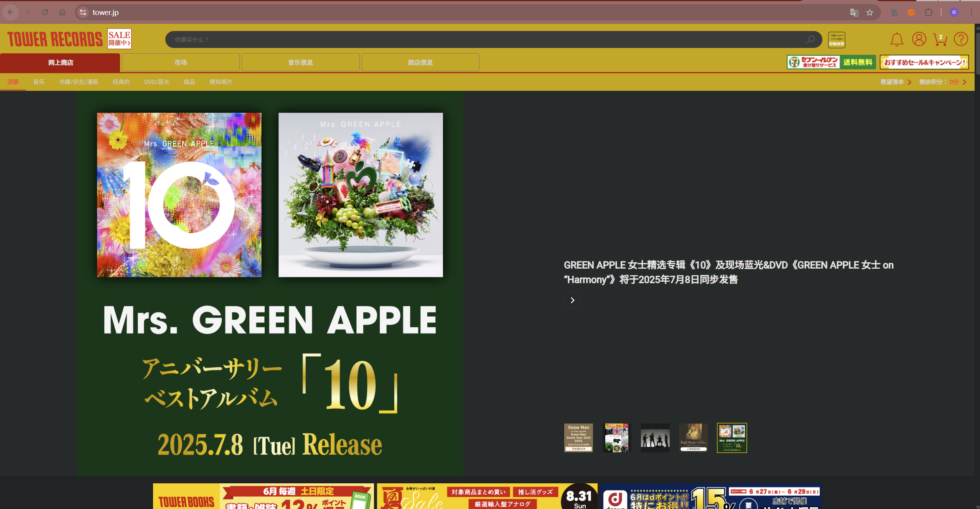Screen dimensions: 980x509
Task: View the shopping cart with 2 items
Action: pyautogui.click(x=940, y=39)
